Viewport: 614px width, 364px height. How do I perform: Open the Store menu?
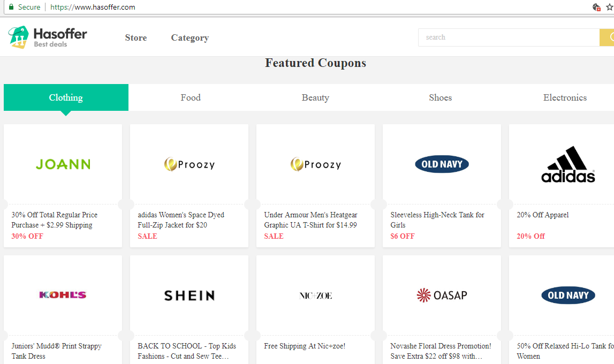[136, 38]
